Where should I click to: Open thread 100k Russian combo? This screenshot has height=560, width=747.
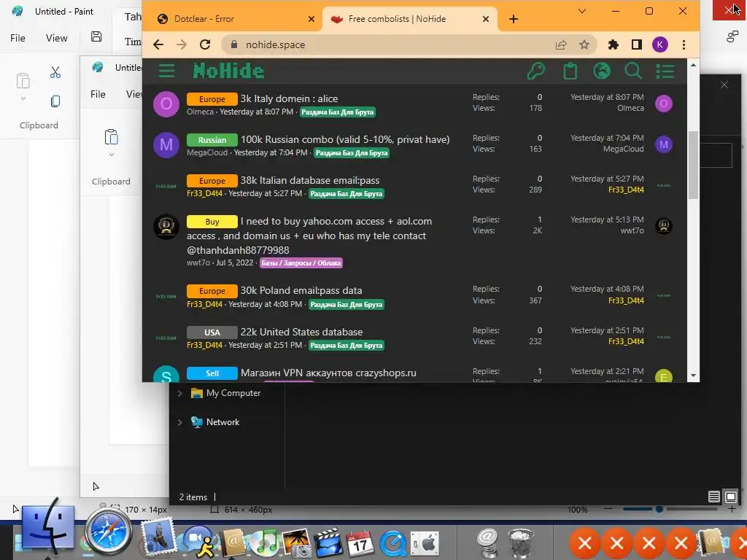345,139
